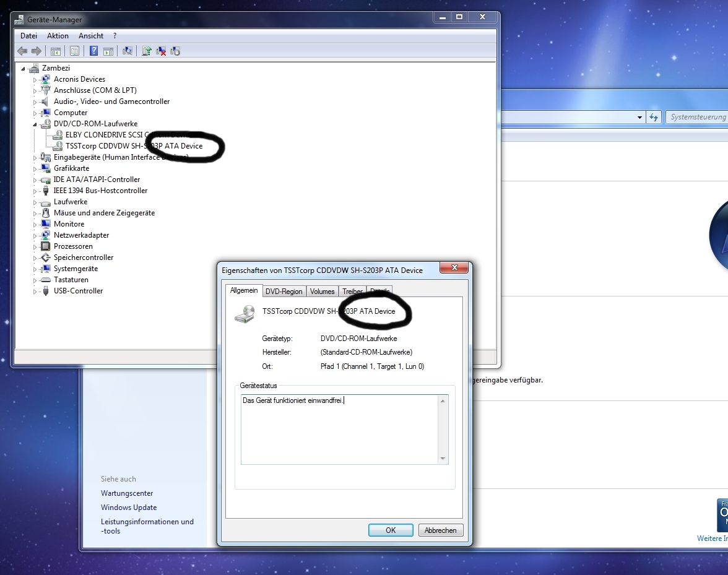Click the Geräte-Manager title bar icon

coord(19,19)
